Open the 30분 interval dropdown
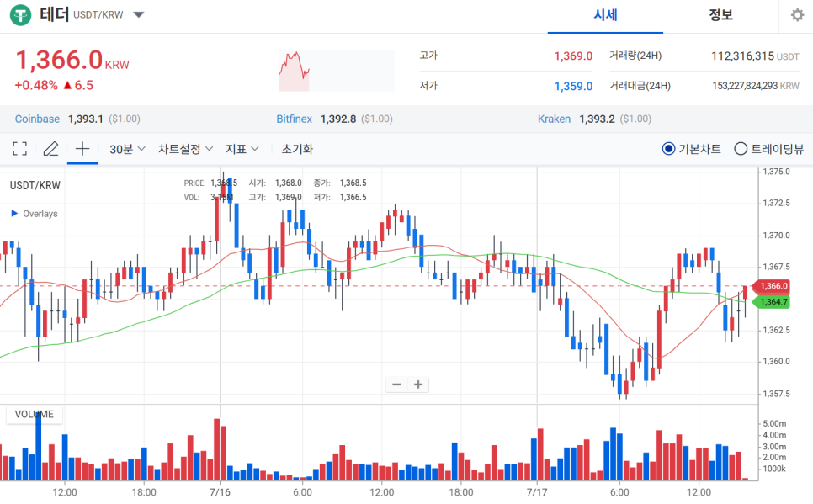813x504 pixels. point(128,149)
